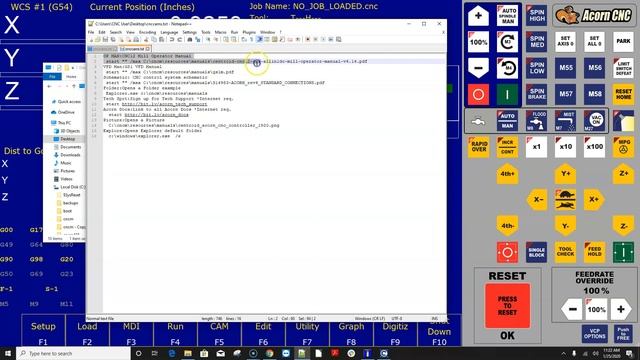The image size is (640, 360).
Task: Jog Y axis negative with Y-
Action: (x=565, y=226)
